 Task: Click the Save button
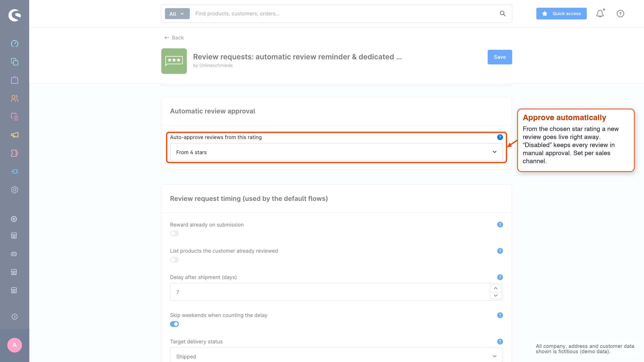click(500, 57)
